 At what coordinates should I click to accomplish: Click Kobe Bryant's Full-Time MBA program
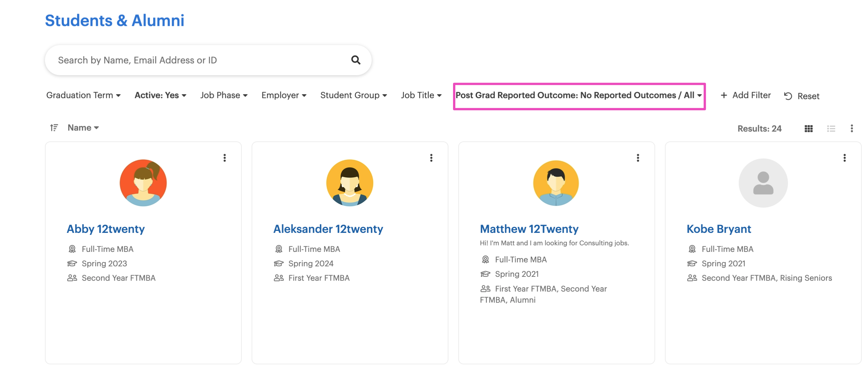tap(727, 249)
